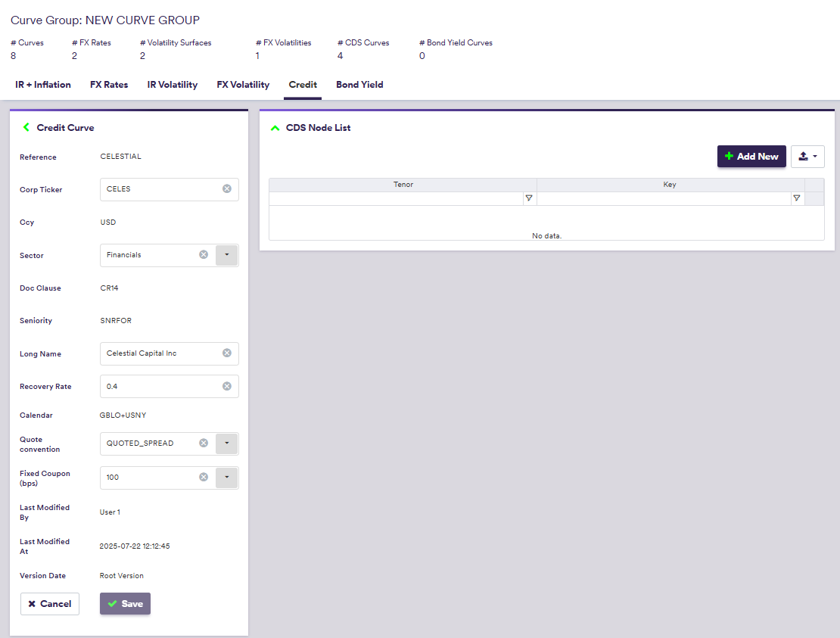The width and height of the screenshot is (840, 638).
Task: Open the Key column filter
Action: pos(796,198)
